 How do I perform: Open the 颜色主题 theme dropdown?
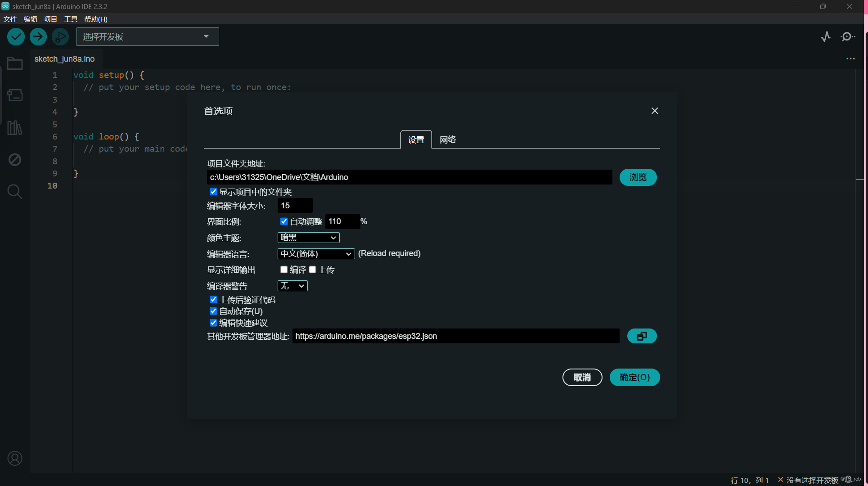tap(308, 238)
